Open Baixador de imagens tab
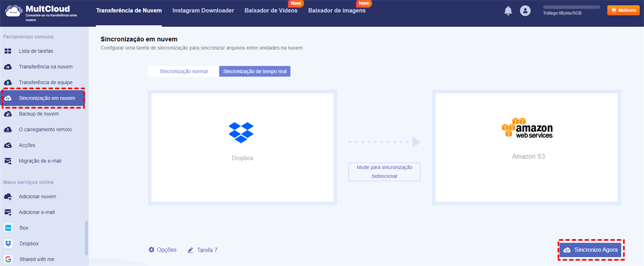Image resolution: width=644 pixels, height=266 pixels. 337,11
